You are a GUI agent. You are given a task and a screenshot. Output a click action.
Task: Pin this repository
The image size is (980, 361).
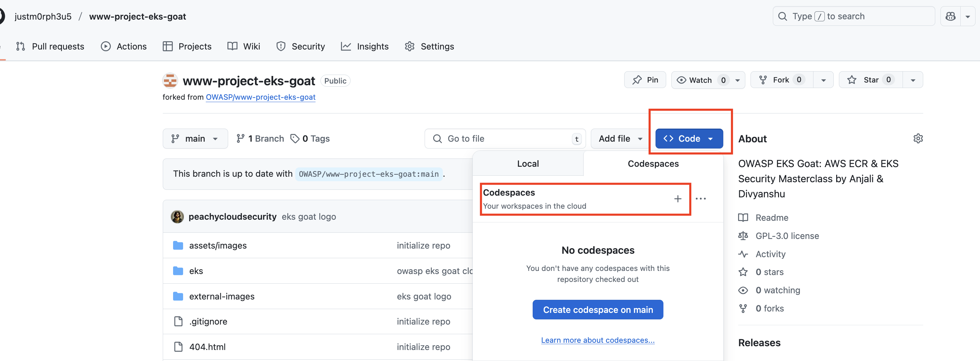[645, 80]
